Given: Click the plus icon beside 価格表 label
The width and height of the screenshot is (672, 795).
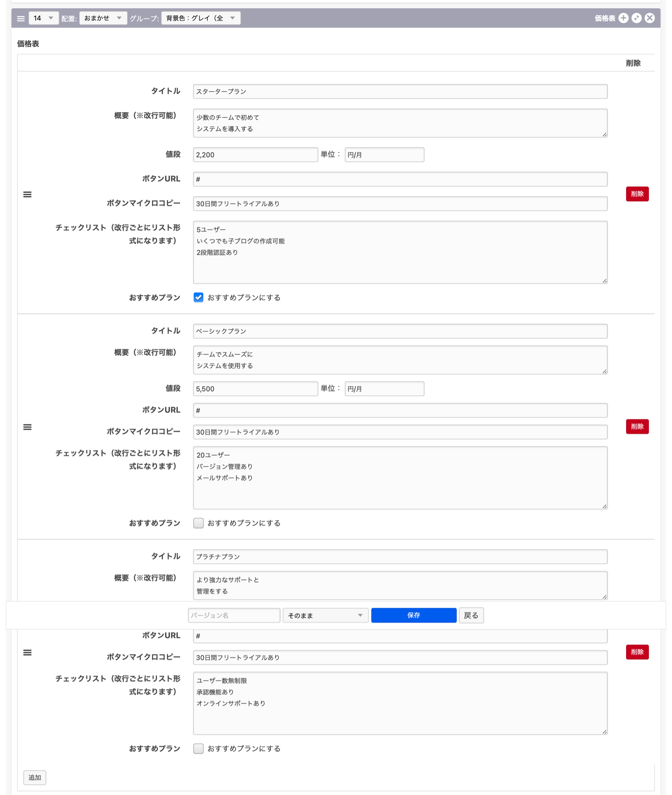Looking at the screenshot, I should point(623,18).
